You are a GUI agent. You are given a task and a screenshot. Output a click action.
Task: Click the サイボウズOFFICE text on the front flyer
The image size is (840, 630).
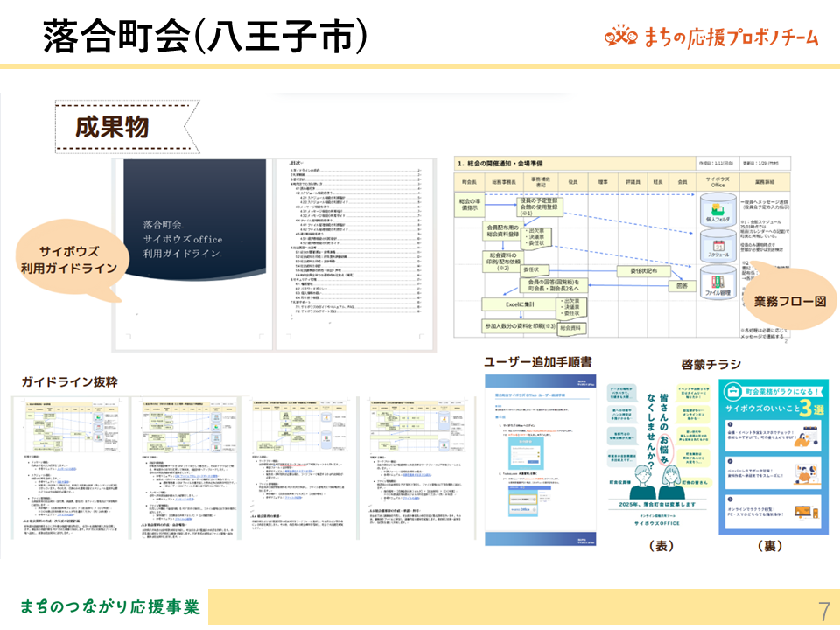pos(657,523)
